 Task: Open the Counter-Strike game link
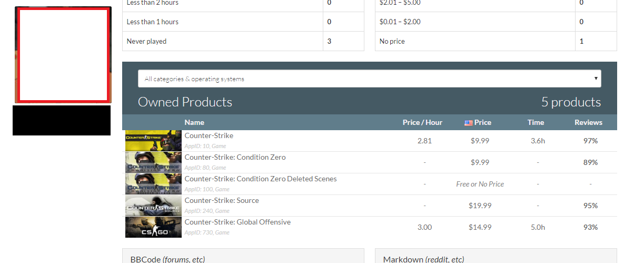point(209,135)
